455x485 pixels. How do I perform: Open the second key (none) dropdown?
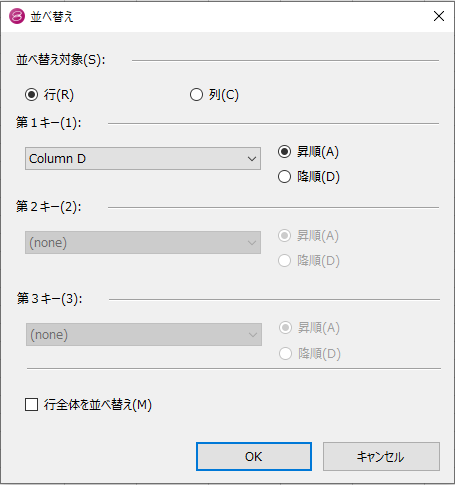click(x=143, y=243)
